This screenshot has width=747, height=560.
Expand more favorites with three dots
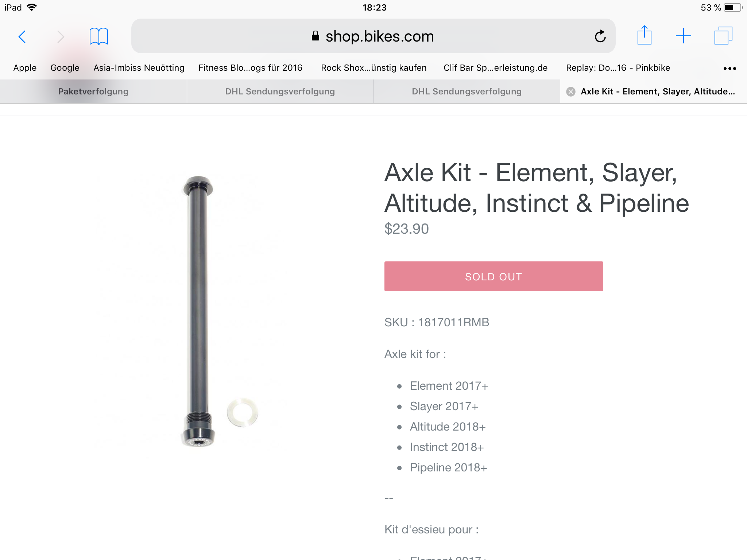tap(729, 68)
